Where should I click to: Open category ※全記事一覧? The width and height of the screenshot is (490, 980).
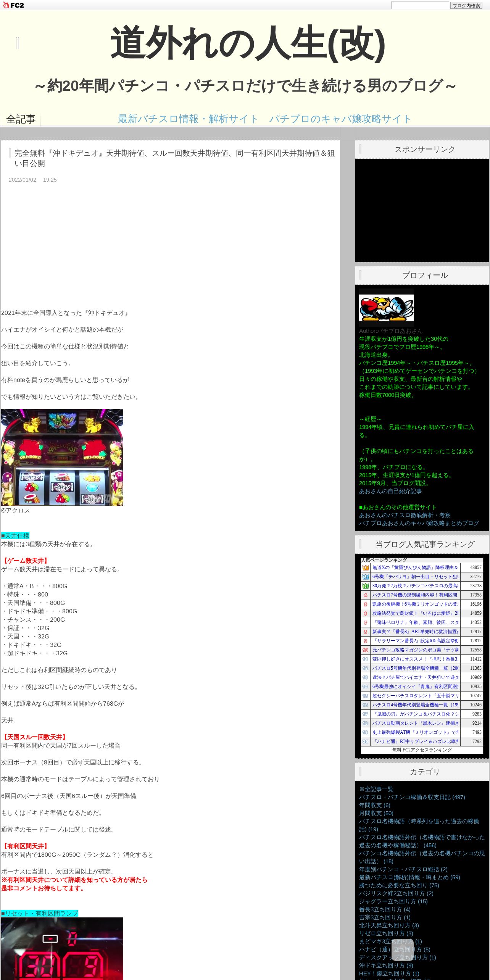[376, 789]
